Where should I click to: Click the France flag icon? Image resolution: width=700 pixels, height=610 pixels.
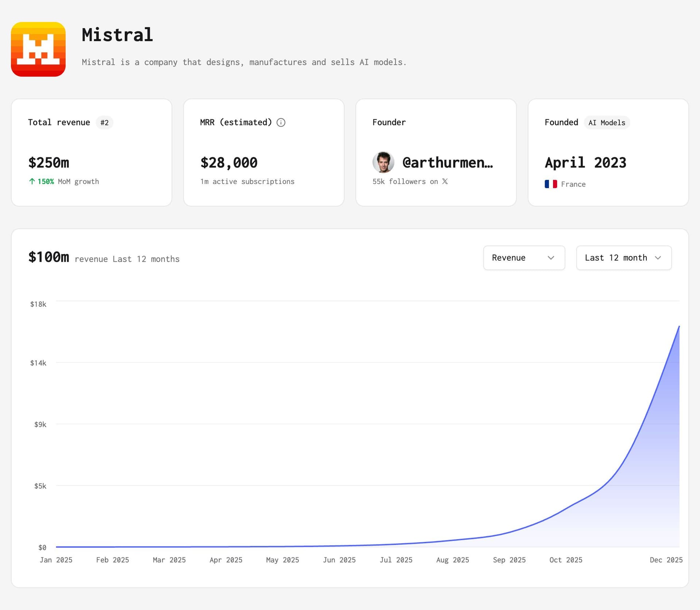pyautogui.click(x=551, y=184)
